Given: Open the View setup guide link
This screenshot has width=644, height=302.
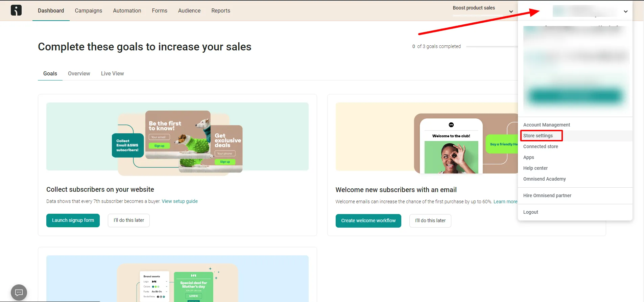Looking at the screenshot, I should pyautogui.click(x=180, y=201).
